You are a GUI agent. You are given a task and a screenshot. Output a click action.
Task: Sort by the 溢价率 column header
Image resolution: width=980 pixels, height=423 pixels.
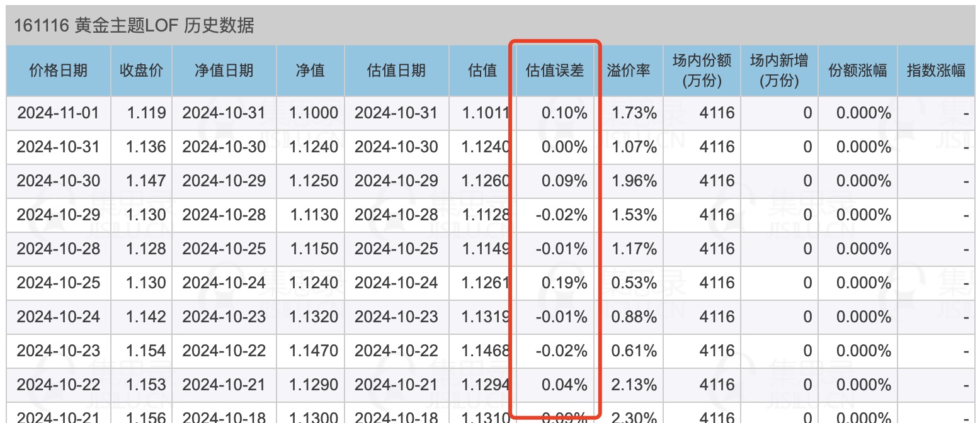click(x=629, y=70)
